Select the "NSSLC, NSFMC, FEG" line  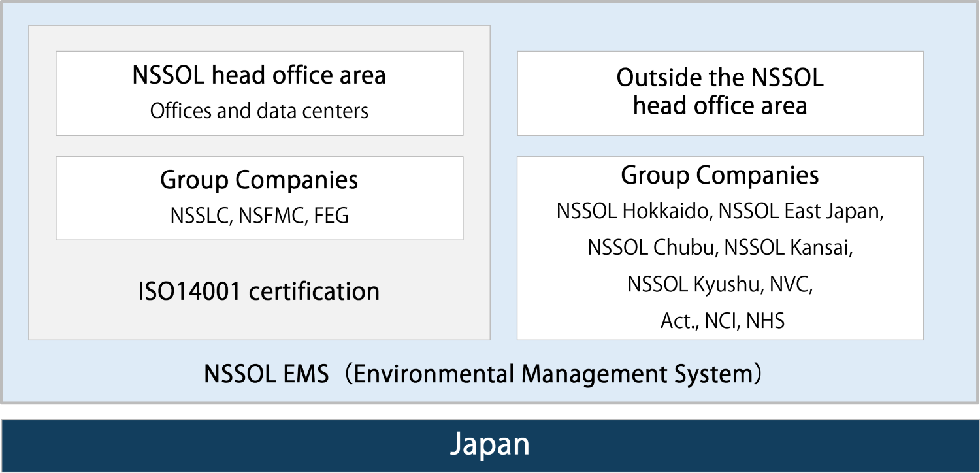(259, 216)
